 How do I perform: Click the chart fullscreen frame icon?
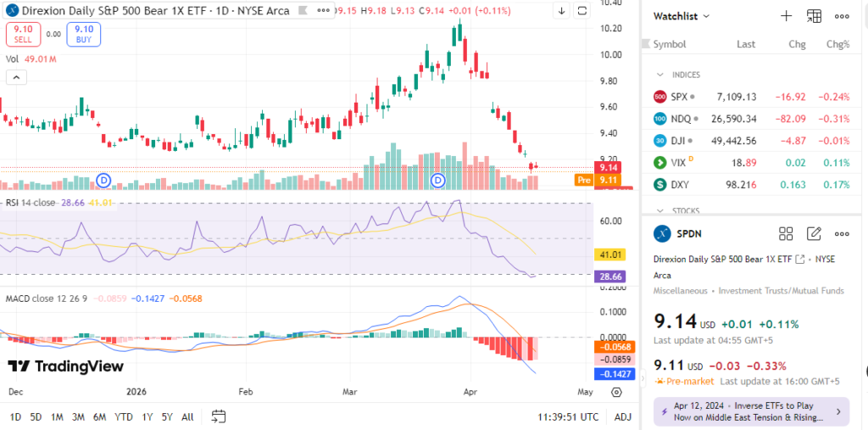[581, 11]
